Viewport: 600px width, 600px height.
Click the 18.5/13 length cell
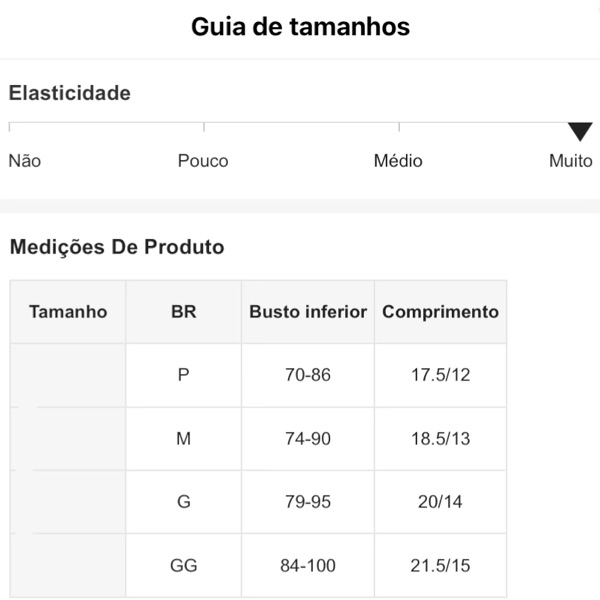(x=440, y=439)
